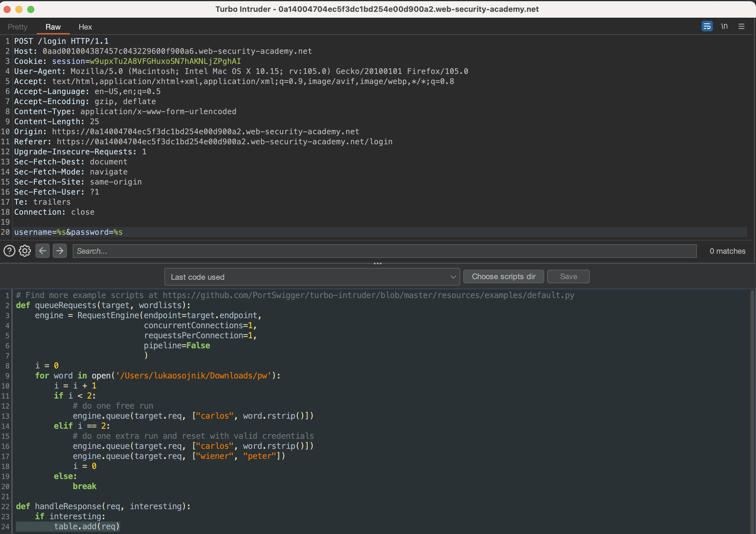Viewport: 756px width, 534px height.
Task: Switch to the Pretty tab
Action: [17, 27]
